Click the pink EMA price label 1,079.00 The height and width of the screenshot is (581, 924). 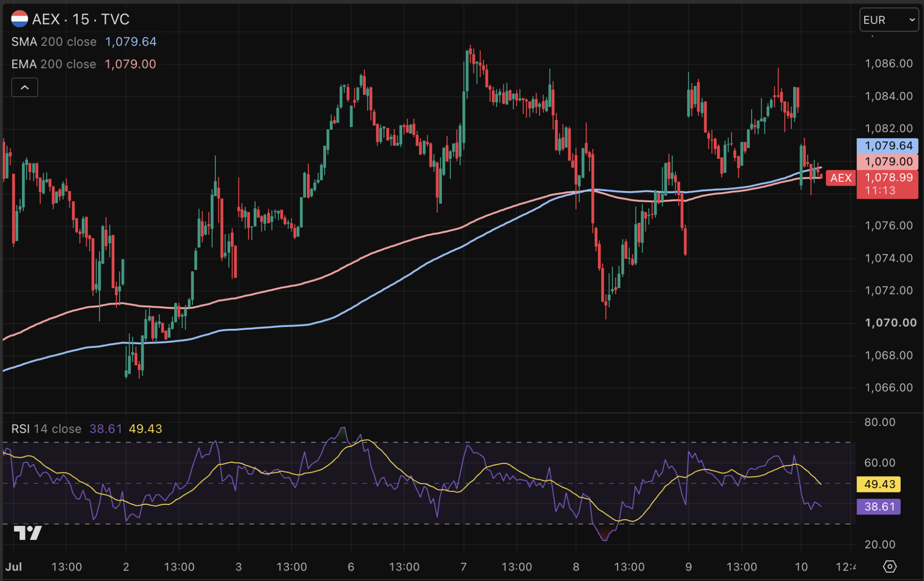click(x=887, y=162)
